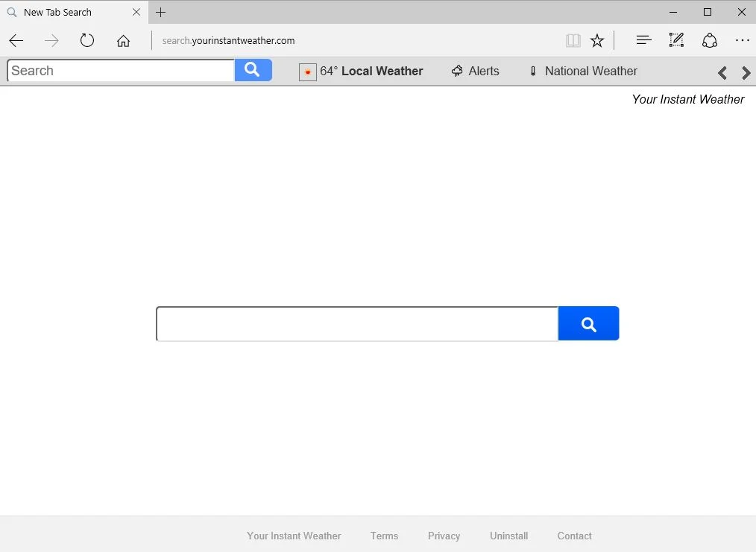756x552 pixels.
Task: Click the toolbar search magnifier button
Action: 253,70
